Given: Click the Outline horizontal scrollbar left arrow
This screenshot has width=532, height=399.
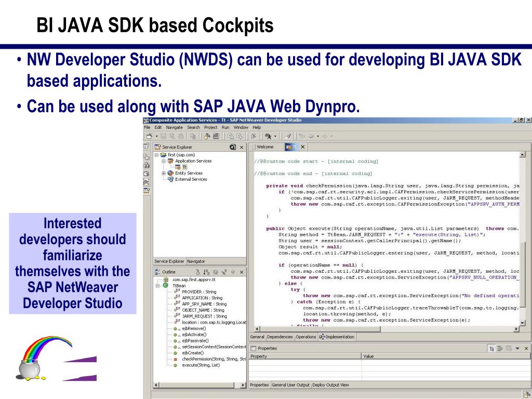Looking at the screenshot, I should [156, 385].
